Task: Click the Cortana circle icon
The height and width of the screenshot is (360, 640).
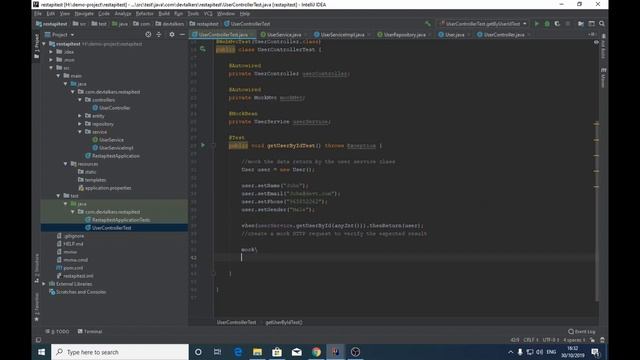Action: 198,352
